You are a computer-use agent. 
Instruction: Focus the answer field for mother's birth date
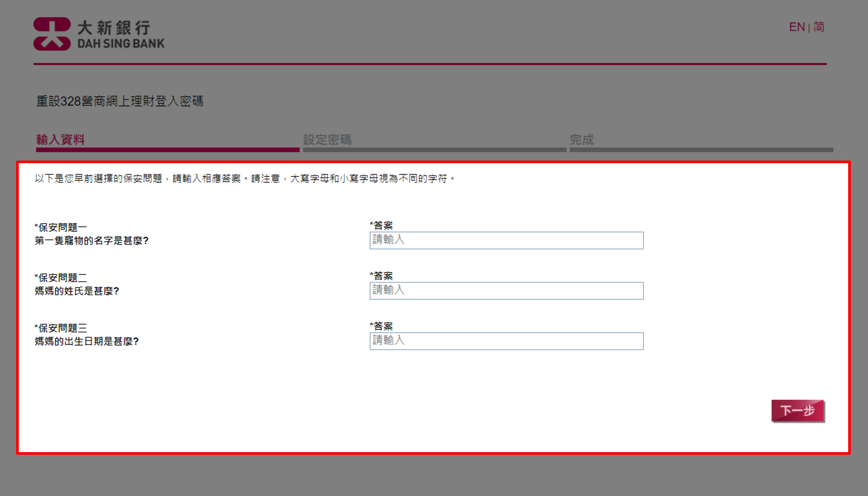click(506, 341)
